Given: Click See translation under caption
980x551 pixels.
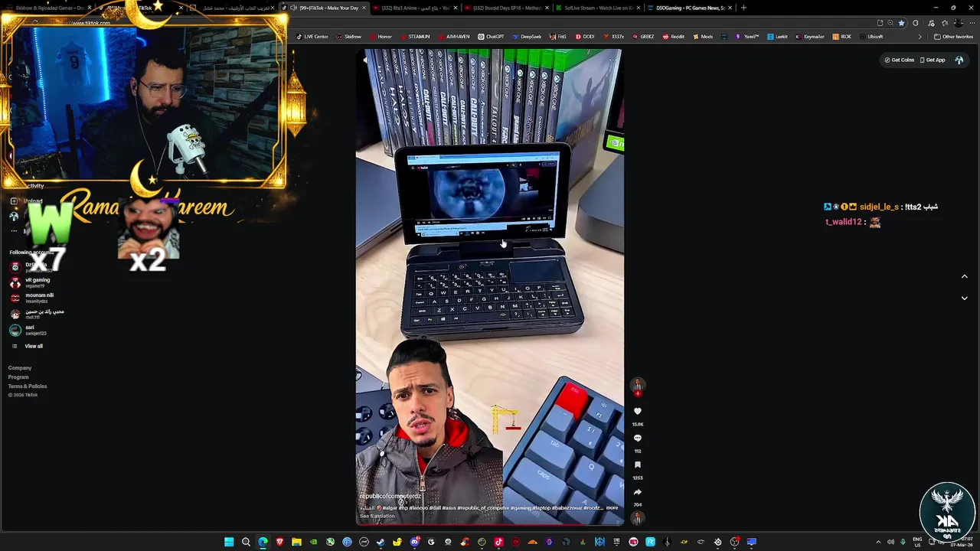Looking at the screenshot, I should pyautogui.click(x=377, y=516).
